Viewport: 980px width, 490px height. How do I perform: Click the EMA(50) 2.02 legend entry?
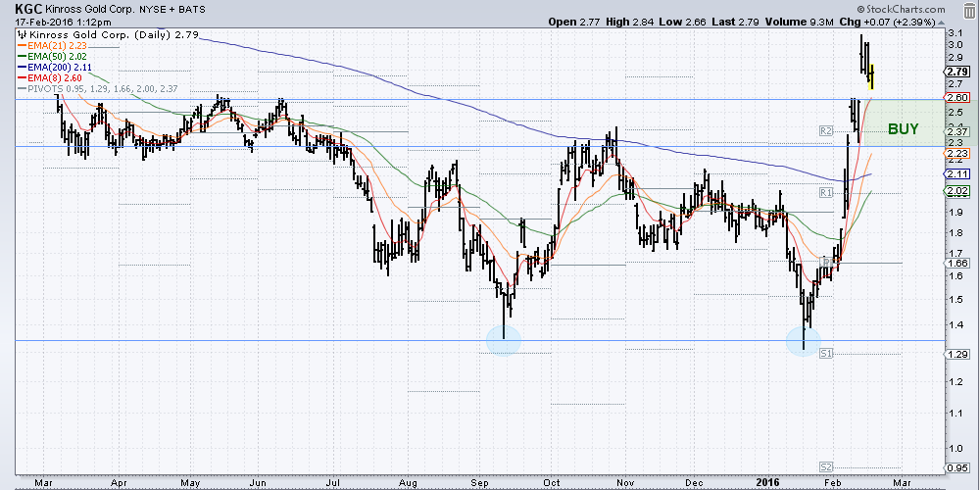[x=51, y=56]
